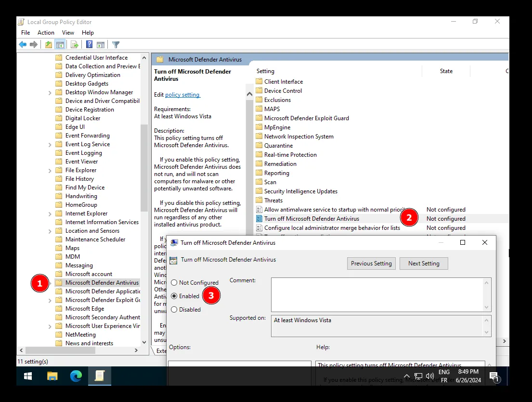
Task: Select the Not Configured radio button
Action: coord(174,283)
